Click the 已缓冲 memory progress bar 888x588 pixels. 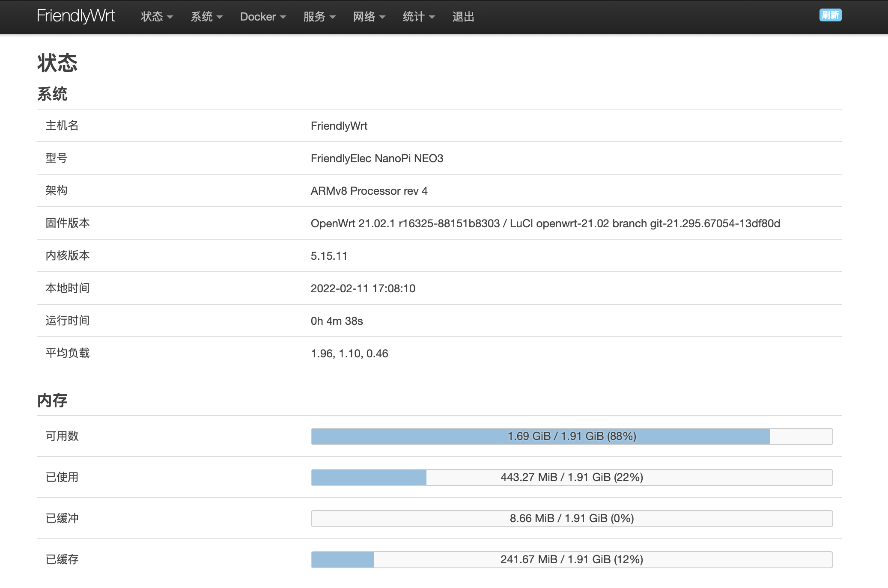pos(572,518)
